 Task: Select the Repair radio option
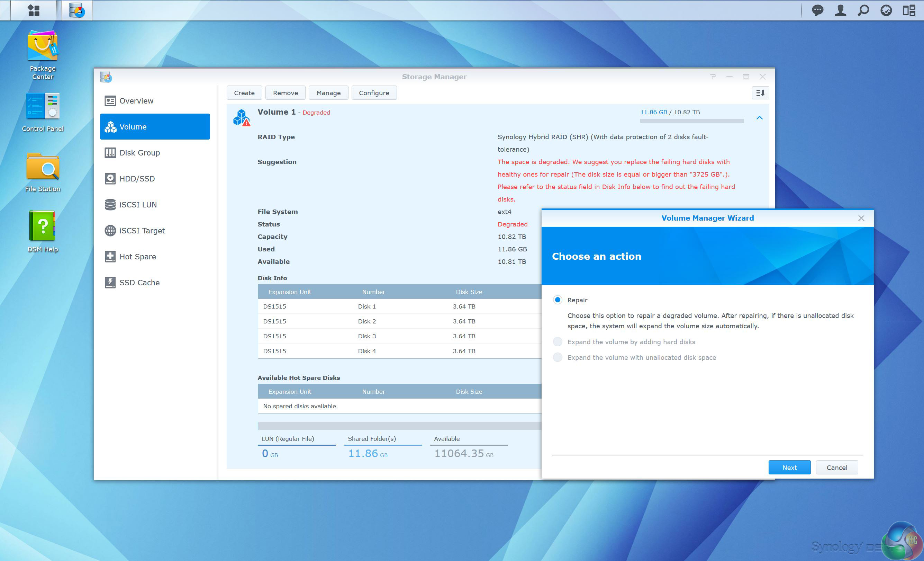tap(558, 300)
